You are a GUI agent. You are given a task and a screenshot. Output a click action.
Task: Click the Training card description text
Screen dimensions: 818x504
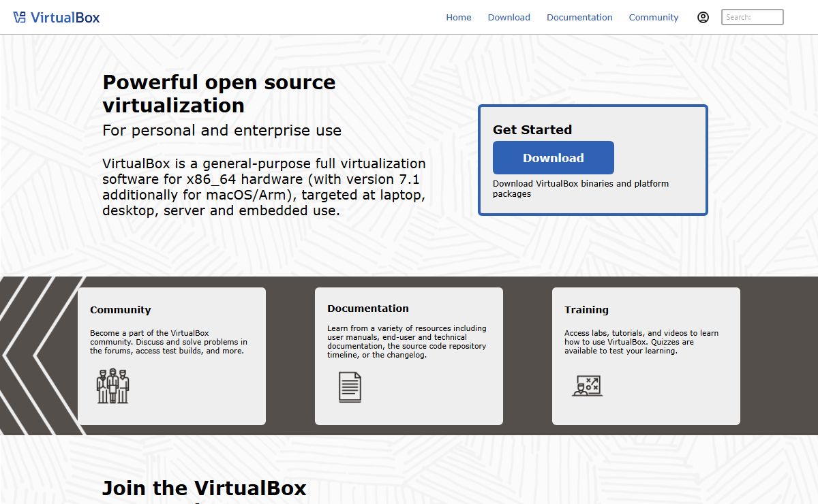[x=641, y=342]
